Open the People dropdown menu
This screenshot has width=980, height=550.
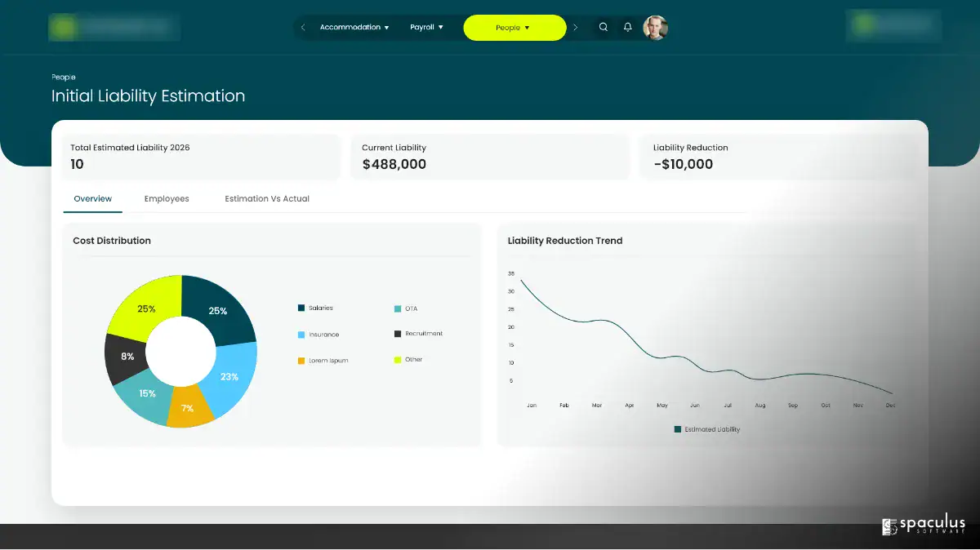click(x=514, y=28)
